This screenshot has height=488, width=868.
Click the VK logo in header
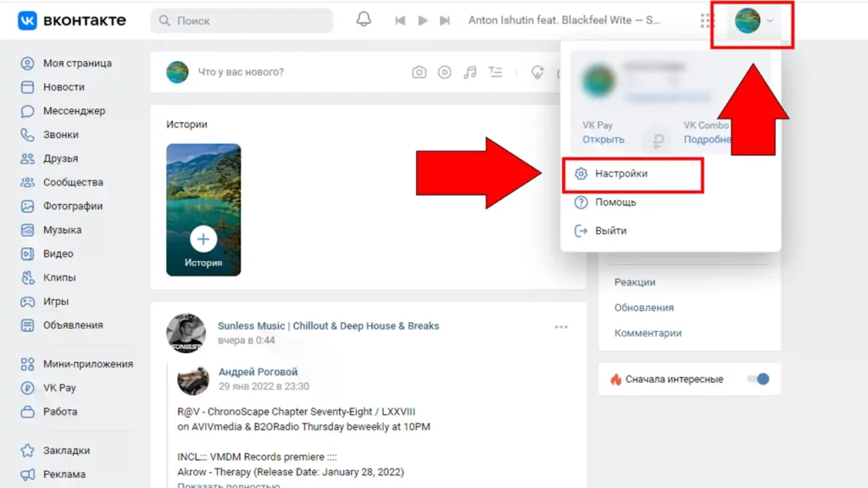click(x=72, y=20)
